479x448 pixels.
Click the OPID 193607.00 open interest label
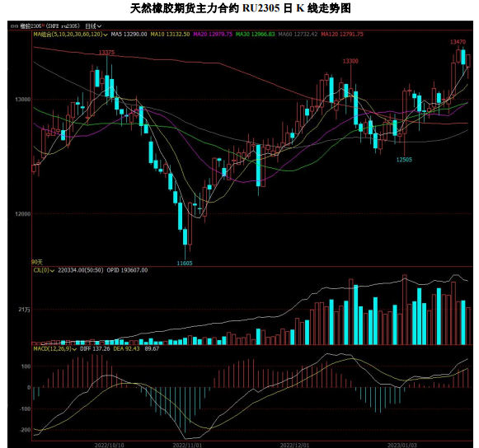click(x=127, y=270)
